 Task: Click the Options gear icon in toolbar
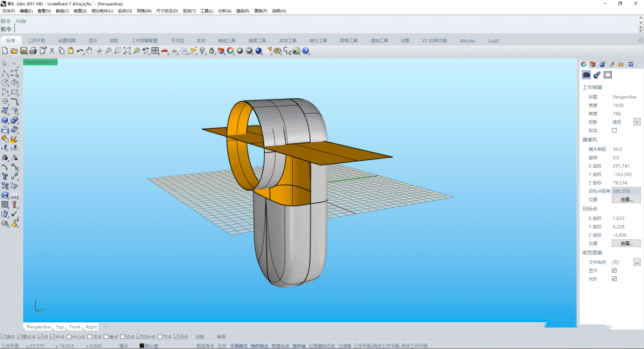tap(277, 51)
